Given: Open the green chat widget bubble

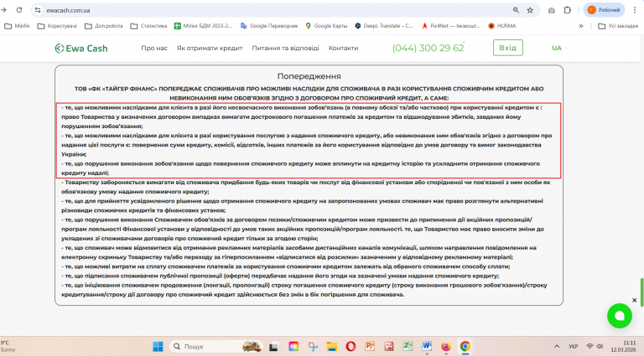Looking at the screenshot, I should tap(620, 316).
